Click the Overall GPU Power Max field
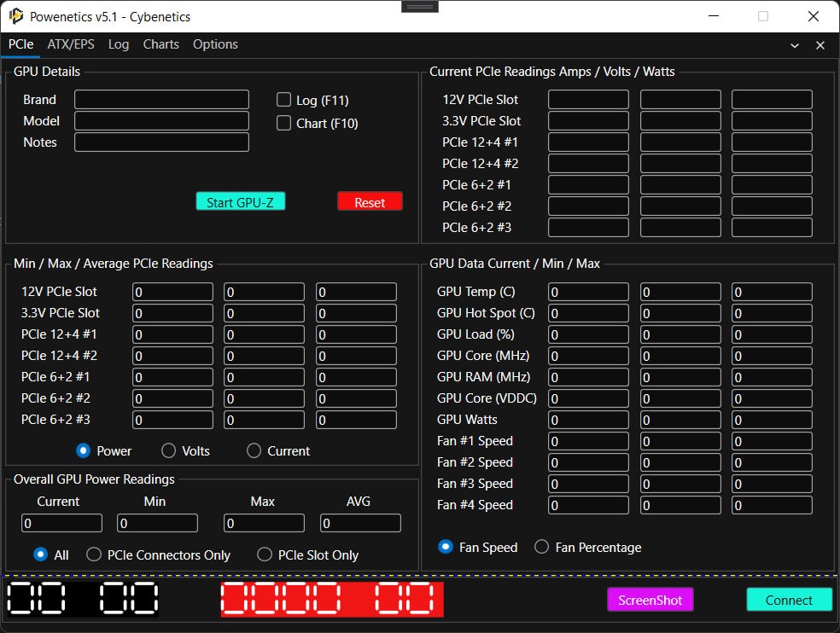Screen dimensions: 840x633 (264, 523)
